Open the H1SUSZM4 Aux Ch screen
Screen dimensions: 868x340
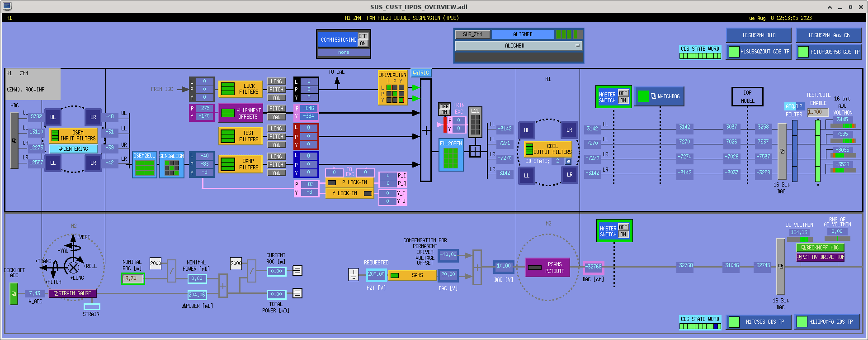[x=829, y=35]
